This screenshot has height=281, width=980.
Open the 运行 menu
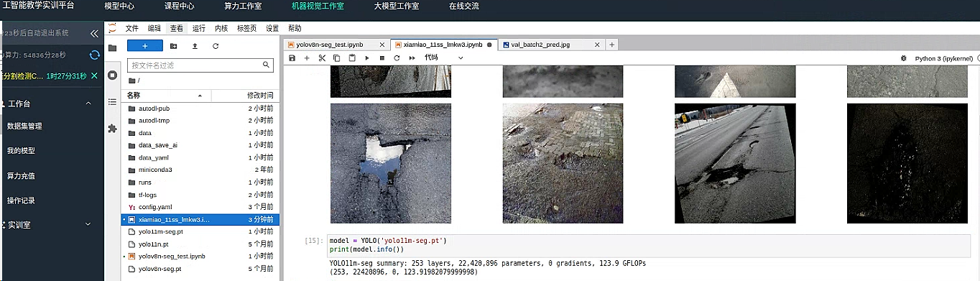(199, 29)
